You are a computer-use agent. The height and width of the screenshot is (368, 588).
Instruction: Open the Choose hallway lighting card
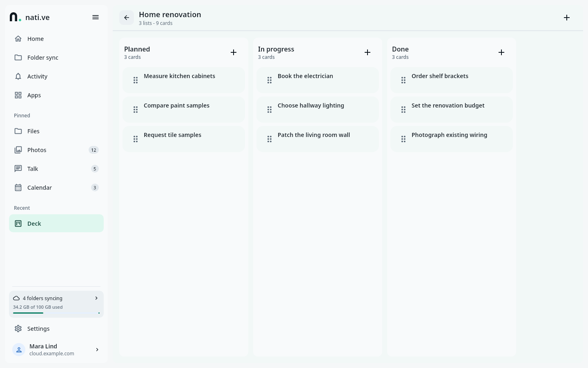(x=318, y=110)
